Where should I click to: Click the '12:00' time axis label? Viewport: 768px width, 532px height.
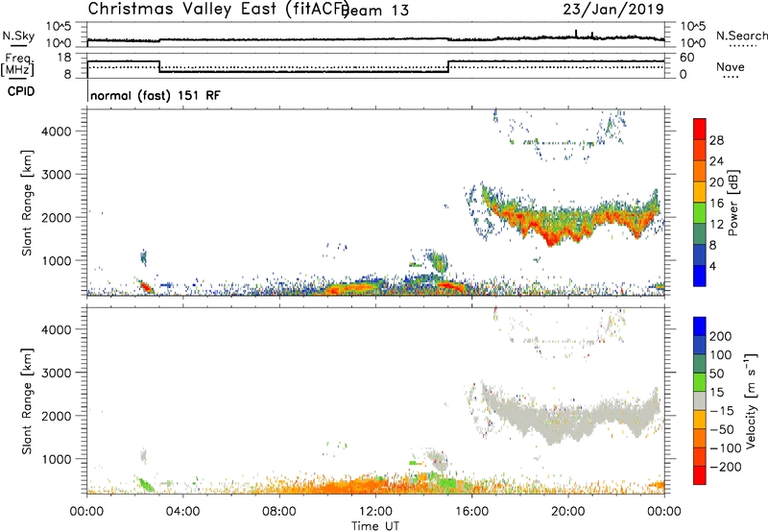coord(375,512)
